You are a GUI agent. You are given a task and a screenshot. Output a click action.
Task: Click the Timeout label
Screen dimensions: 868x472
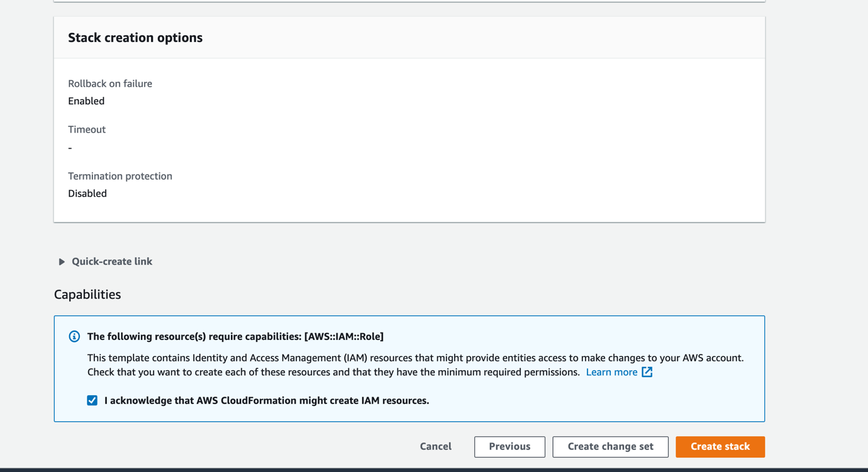pyautogui.click(x=87, y=129)
